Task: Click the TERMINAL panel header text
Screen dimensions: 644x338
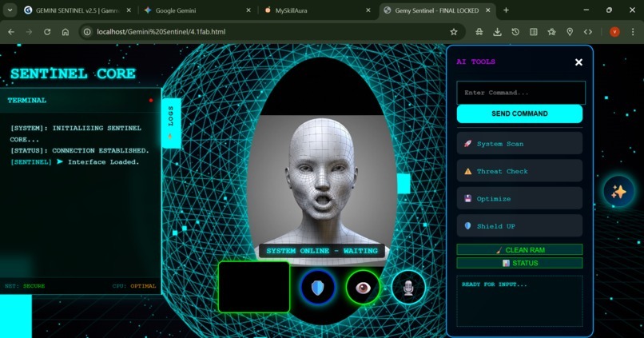Action: tap(26, 100)
